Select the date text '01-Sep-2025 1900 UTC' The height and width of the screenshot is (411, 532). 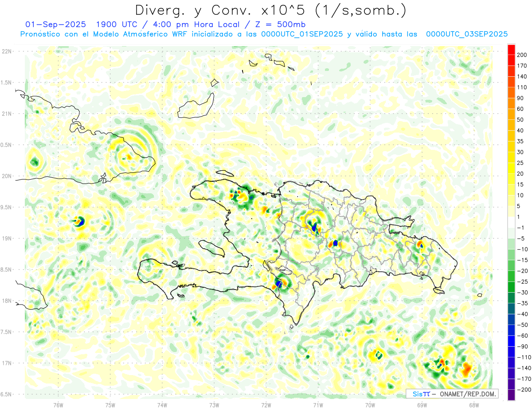(x=82, y=24)
